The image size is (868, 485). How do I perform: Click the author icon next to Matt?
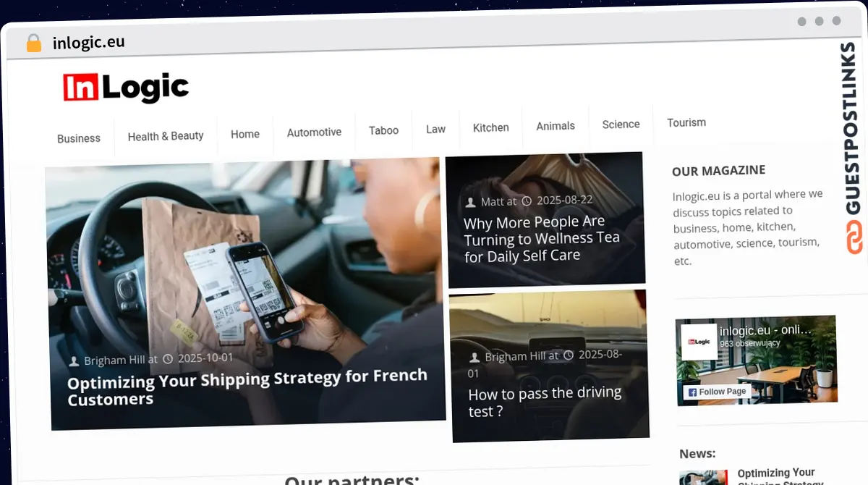[x=470, y=202]
